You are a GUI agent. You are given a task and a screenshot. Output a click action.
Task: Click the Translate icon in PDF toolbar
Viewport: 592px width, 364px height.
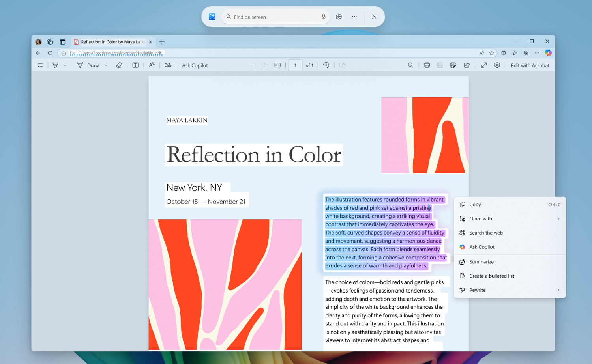pyautogui.click(x=168, y=65)
